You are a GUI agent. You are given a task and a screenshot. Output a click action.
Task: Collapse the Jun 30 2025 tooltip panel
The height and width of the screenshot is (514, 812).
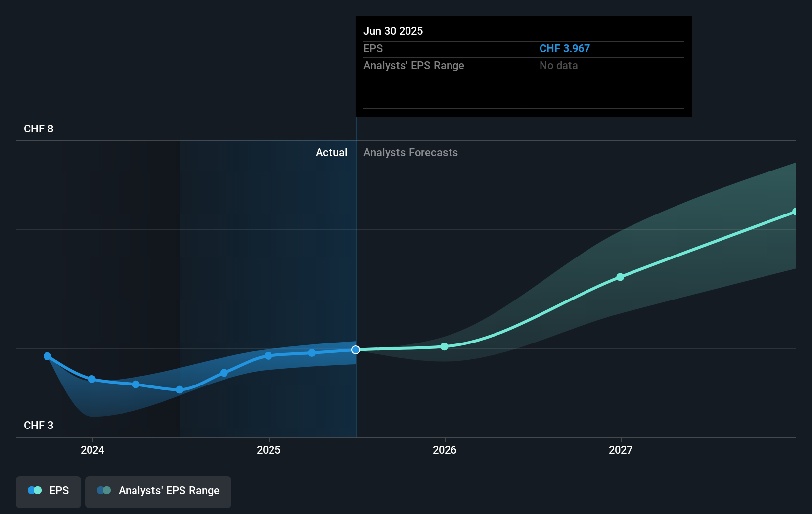393,31
